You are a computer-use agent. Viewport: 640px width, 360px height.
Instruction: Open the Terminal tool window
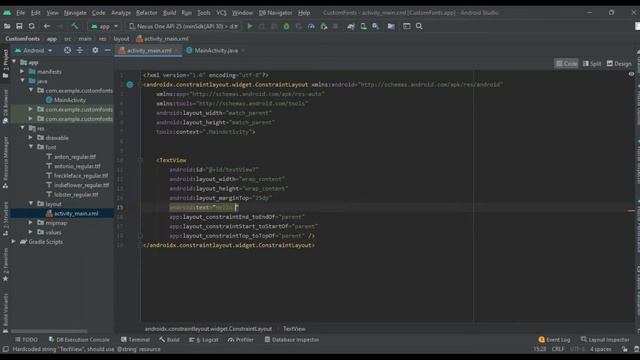click(x=135, y=340)
